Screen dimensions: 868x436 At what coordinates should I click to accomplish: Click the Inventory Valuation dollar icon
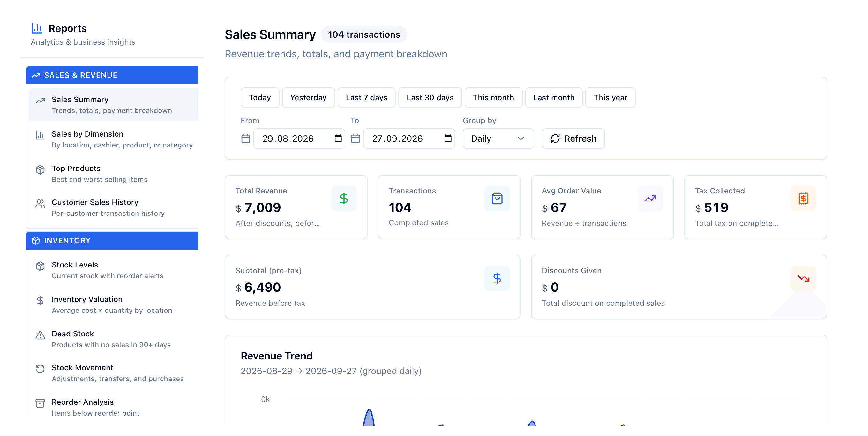coord(40,301)
